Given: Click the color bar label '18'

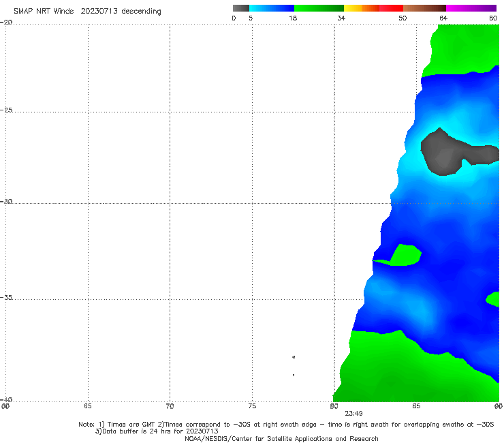Looking at the screenshot, I should click(293, 18).
